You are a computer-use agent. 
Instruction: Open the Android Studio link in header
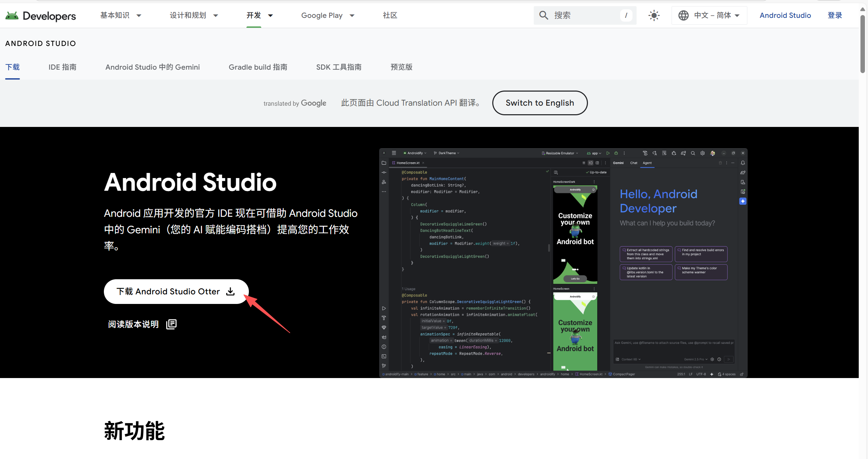(x=785, y=15)
